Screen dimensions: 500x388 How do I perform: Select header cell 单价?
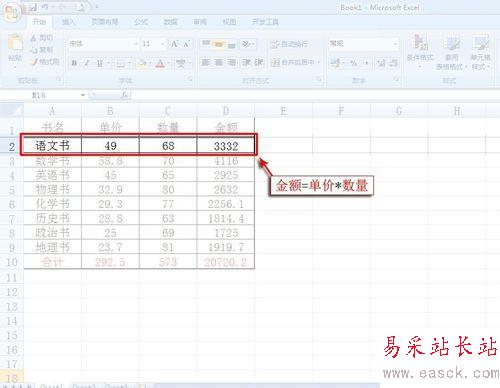[x=110, y=127]
